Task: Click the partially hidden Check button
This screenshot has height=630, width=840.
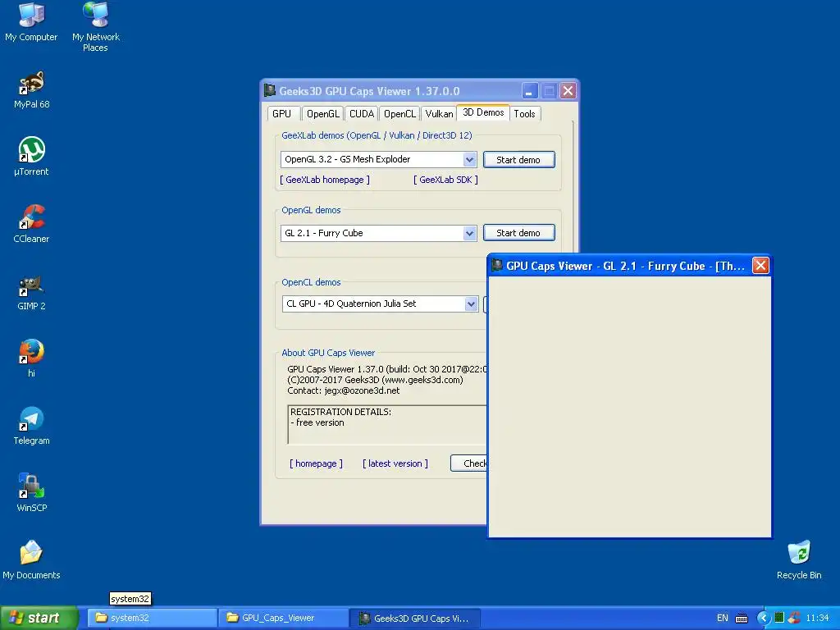Action: coord(469,463)
